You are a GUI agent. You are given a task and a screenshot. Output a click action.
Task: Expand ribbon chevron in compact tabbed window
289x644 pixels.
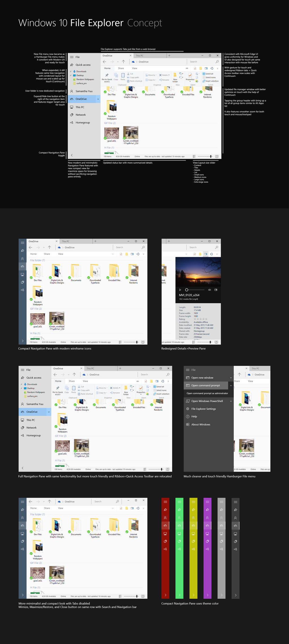click(113, 254)
